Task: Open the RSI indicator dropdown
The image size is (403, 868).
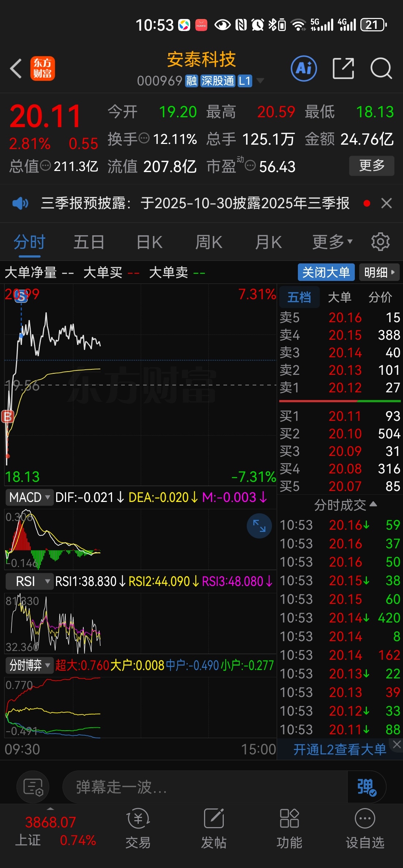Action: (x=29, y=581)
